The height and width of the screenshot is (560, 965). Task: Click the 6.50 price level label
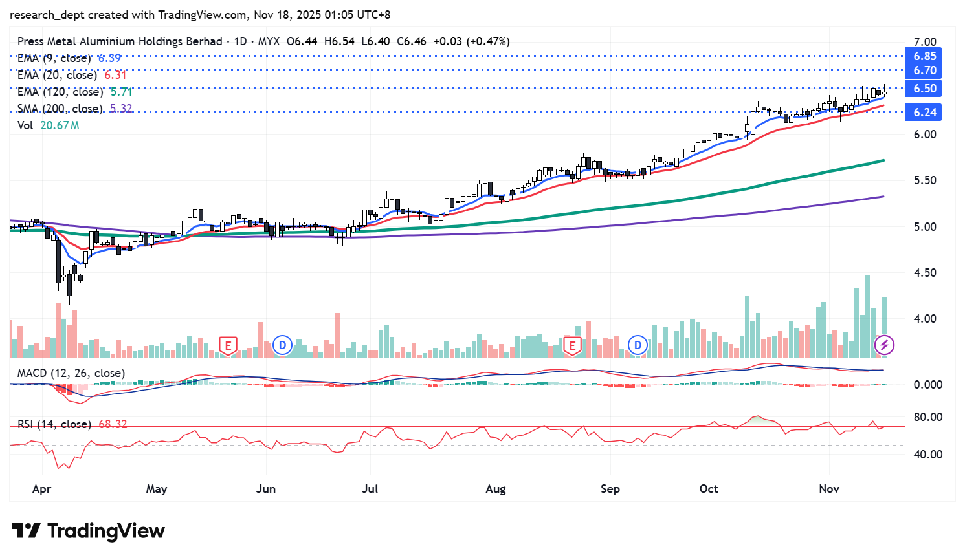pyautogui.click(x=924, y=89)
